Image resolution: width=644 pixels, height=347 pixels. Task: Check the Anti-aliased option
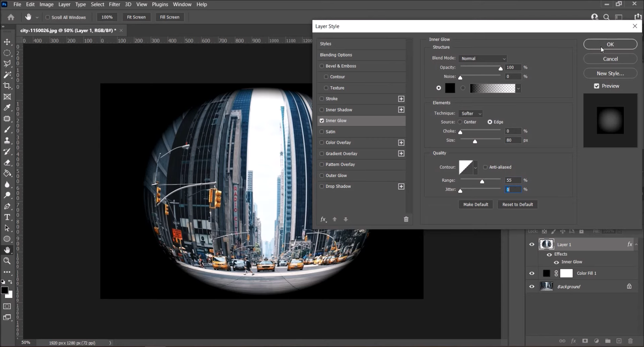485,167
